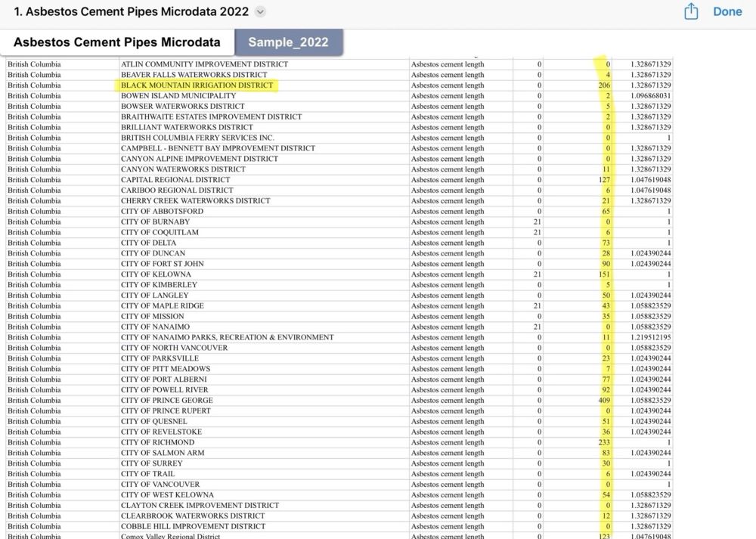Click CITY OF TRAIL cell
The image size is (756, 539).
click(264, 474)
